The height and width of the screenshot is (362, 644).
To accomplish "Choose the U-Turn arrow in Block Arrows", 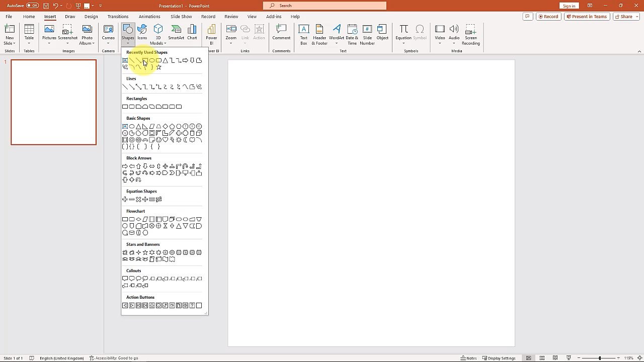I will pos(185,166).
